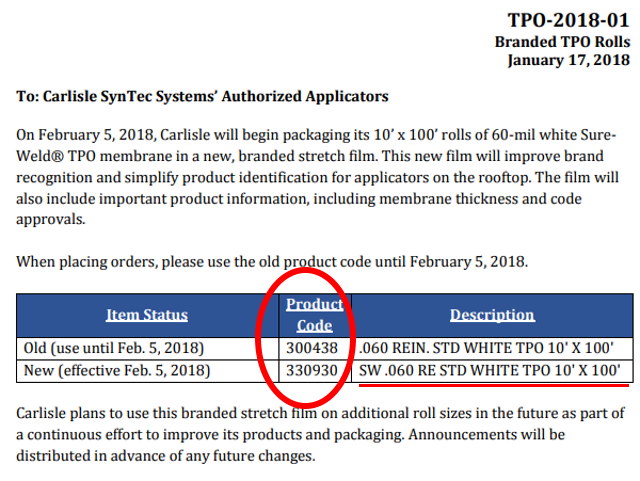This screenshot has width=640, height=481.
Task: Click the "SW .060 RE STD WHITE TPO" description
Action: point(491,369)
